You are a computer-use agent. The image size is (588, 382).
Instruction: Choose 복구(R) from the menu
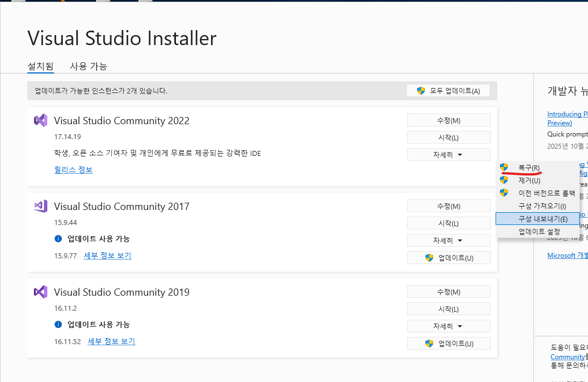click(x=537, y=168)
